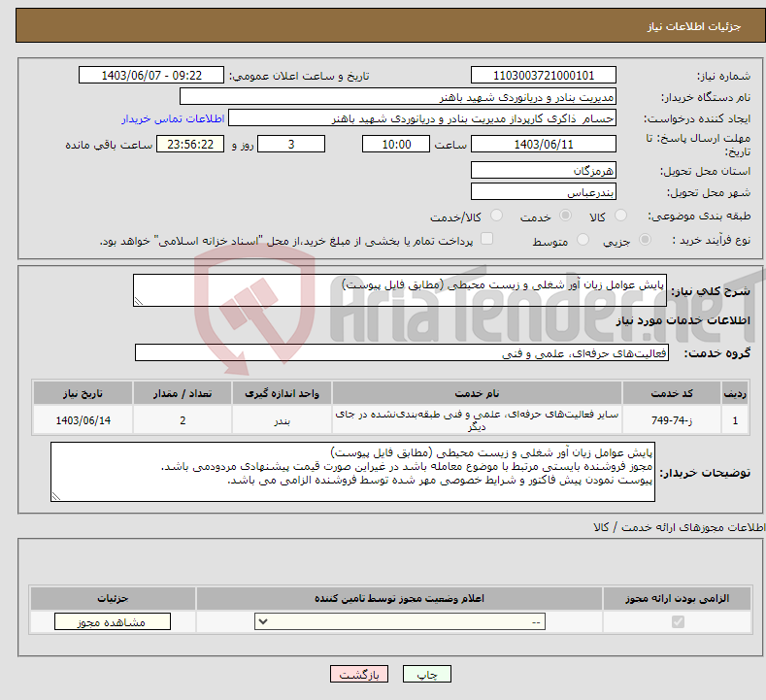Screen dimensions: 766x700
Task: Click the اطلاعات خدمات مورد نیاز heading
Action: 683,320
